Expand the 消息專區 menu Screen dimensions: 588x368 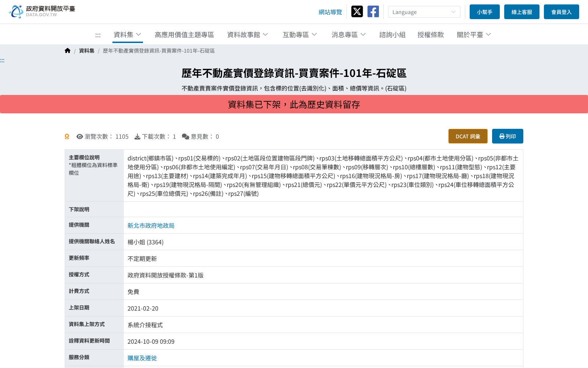349,35
